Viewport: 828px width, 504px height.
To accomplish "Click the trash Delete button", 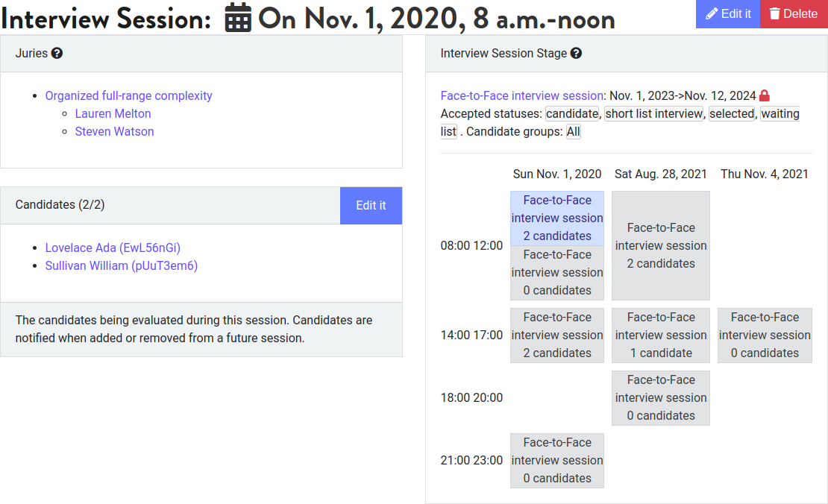I will click(x=794, y=13).
